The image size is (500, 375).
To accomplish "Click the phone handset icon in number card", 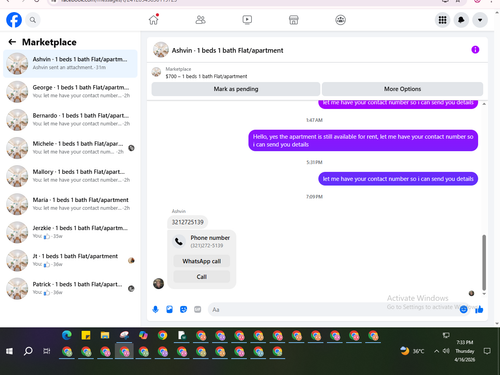I will pyautogui.click(x=179, y=241).
